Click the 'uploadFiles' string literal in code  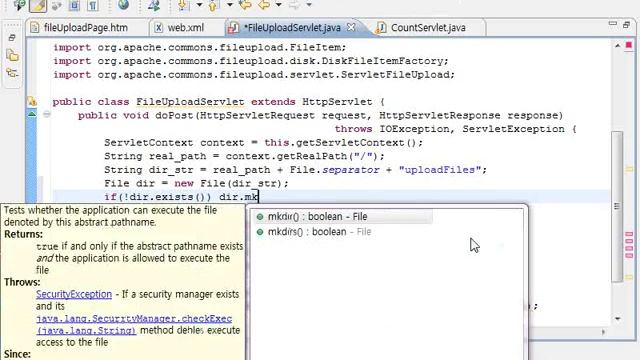439,170
